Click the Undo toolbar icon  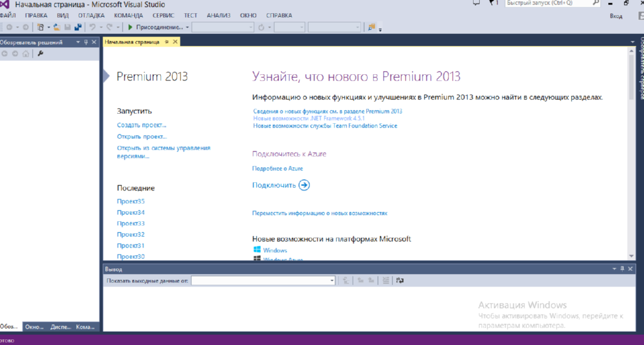(92, 27)
